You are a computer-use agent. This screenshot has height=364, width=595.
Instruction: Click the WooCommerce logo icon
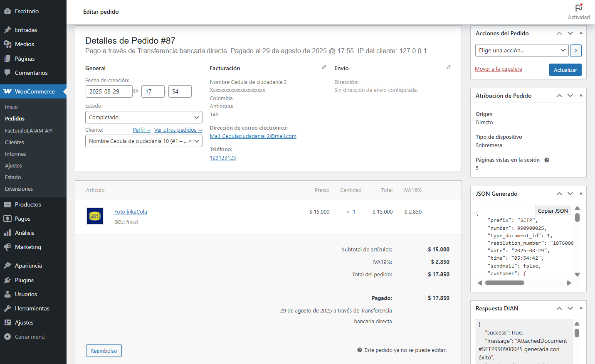pyautogui.click(x=7, y=91)
